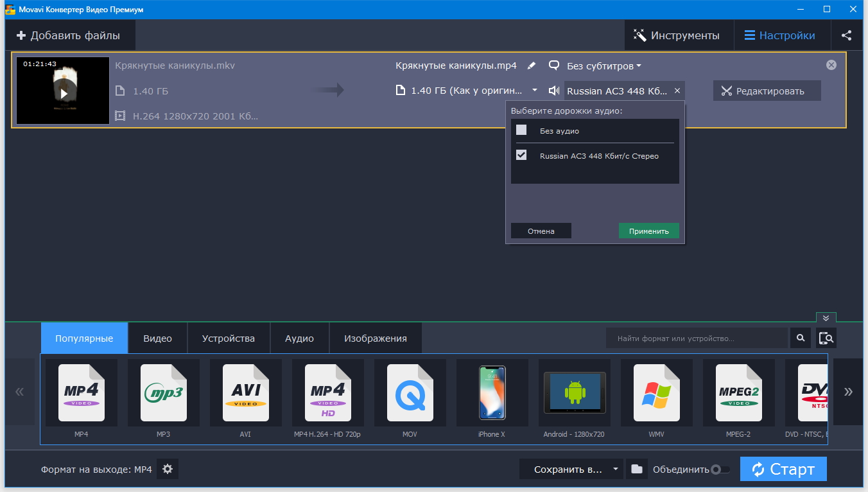
Task: Click the share icon in top toolbar
Action: point(847,35)
